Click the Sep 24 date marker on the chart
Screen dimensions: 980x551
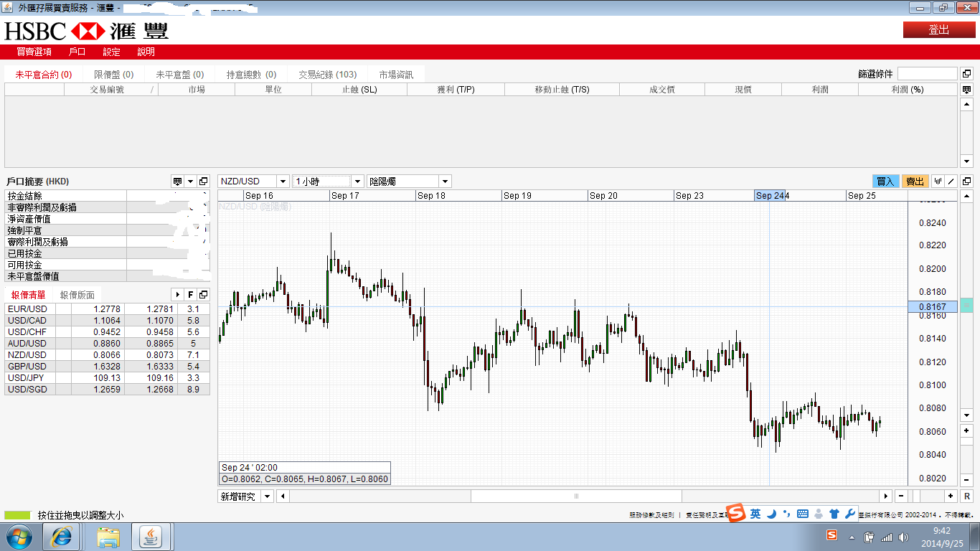point(771,195)
